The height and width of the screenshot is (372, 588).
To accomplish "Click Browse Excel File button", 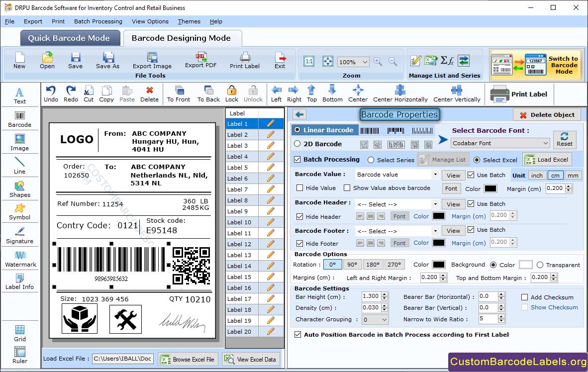I will [187, 359].
